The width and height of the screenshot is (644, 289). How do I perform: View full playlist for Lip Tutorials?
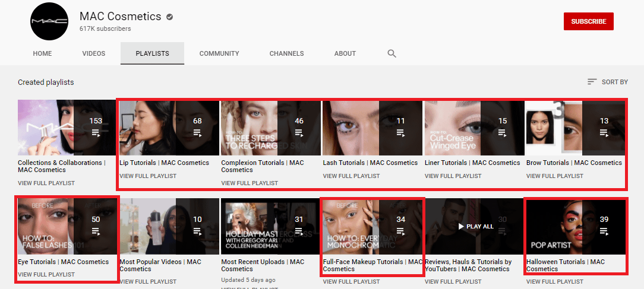[x=148, y=176]
